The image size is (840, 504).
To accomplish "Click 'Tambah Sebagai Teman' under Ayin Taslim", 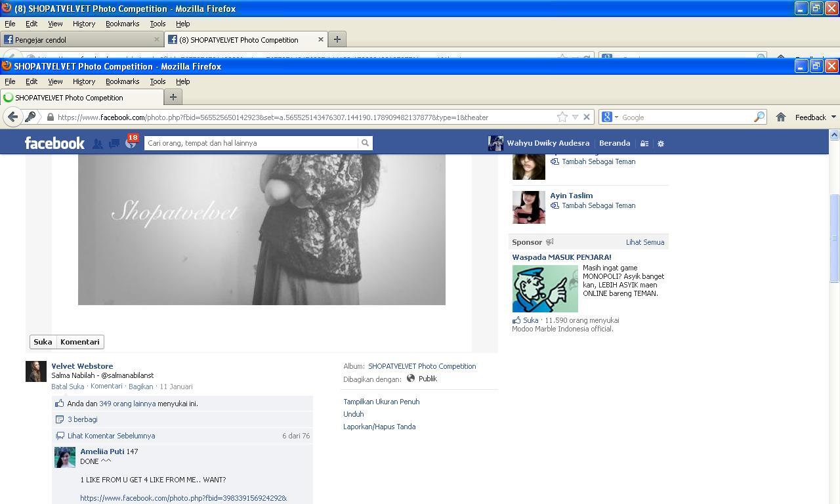I will pos(598,205).
